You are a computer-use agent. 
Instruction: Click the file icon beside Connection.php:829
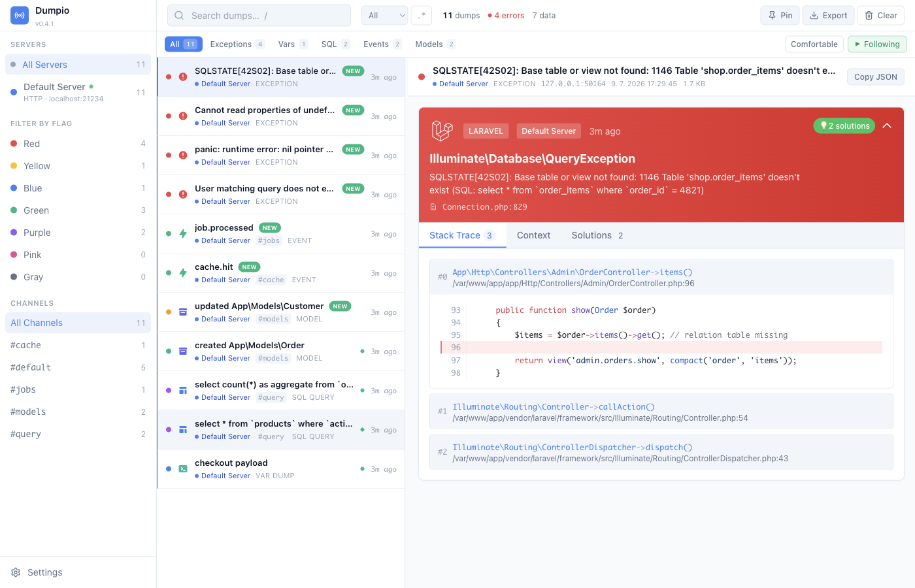(433, 207)
